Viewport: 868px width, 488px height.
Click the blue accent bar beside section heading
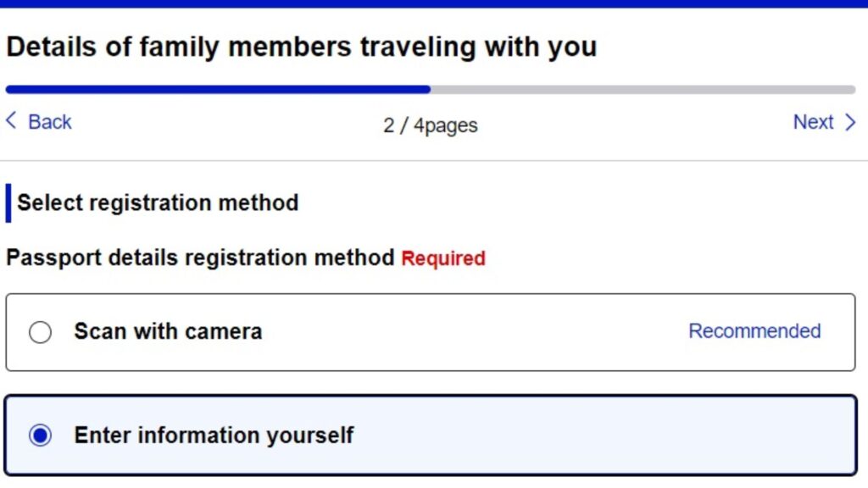[8, 202]
